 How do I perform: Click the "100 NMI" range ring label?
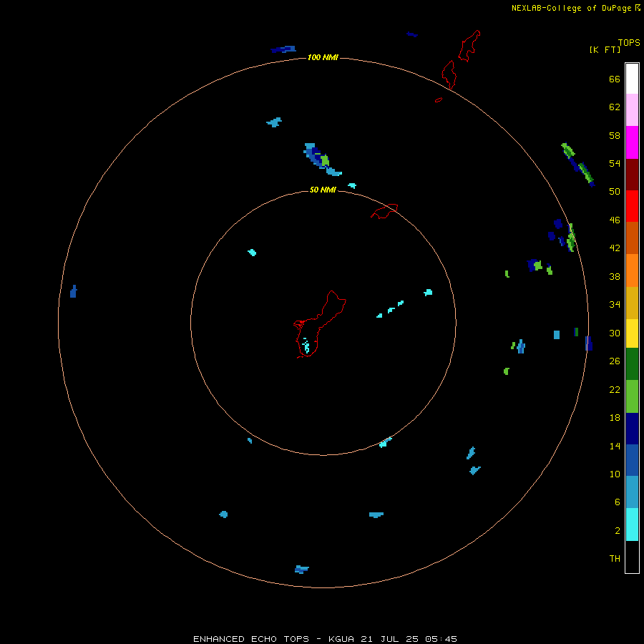[x=323, y=57]
